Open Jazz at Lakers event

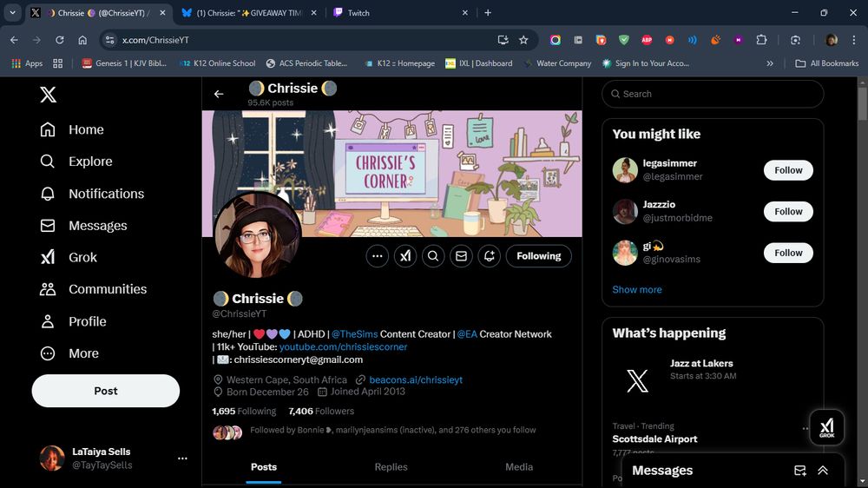pyautogui.click(x=701, y=363)
